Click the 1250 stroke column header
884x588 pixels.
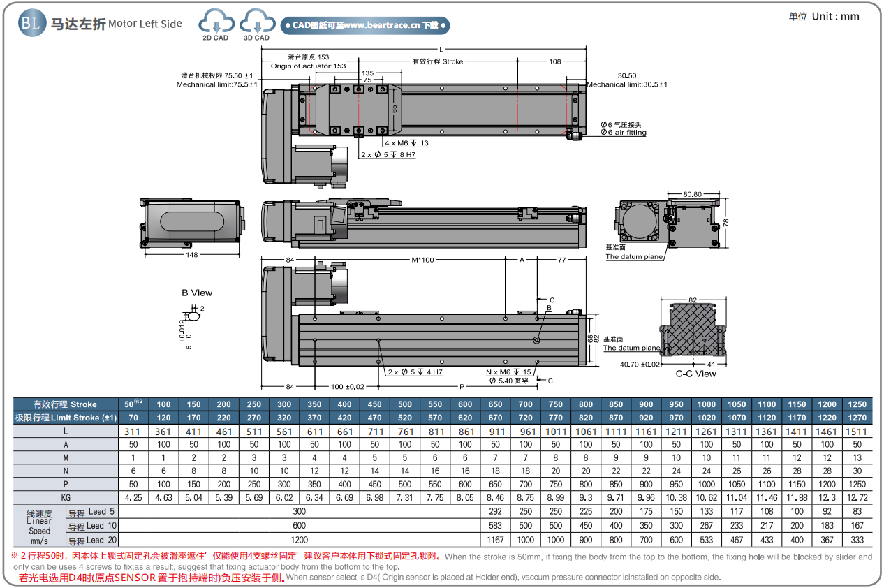(x=857, y=404)
